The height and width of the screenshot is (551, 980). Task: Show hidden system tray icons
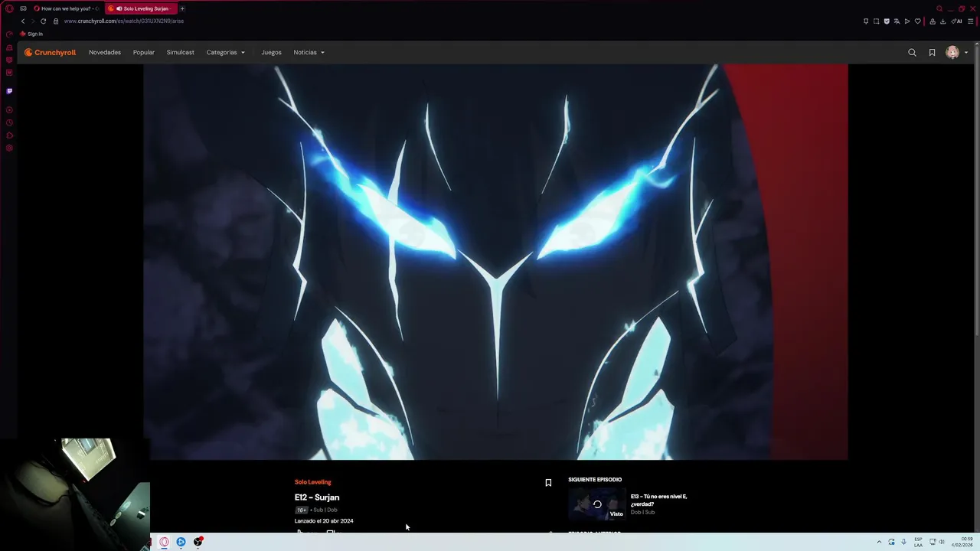tap(879, 542)
